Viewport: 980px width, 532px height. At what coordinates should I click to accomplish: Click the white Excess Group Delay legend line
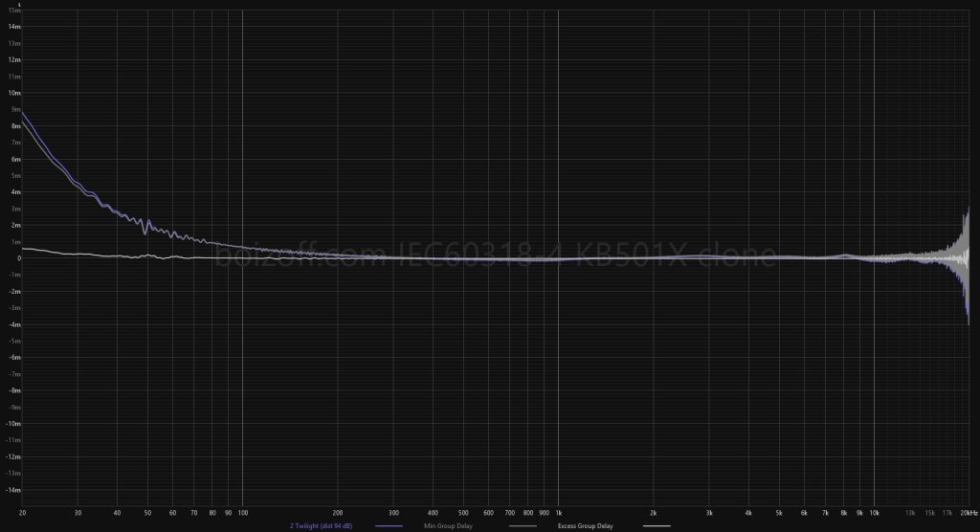[x=657, y=526]
